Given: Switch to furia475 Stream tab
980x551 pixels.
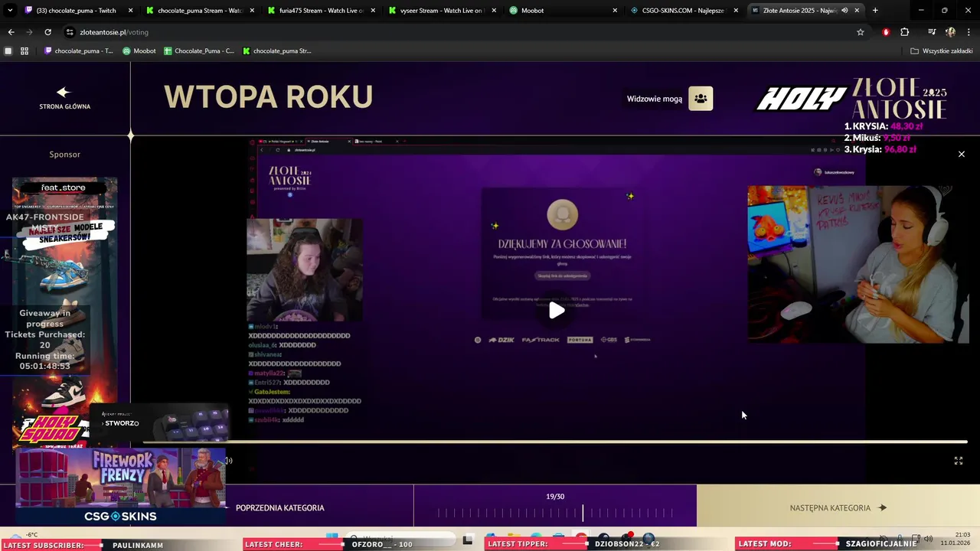Looking at the screenshot, I should coord(320,11).
